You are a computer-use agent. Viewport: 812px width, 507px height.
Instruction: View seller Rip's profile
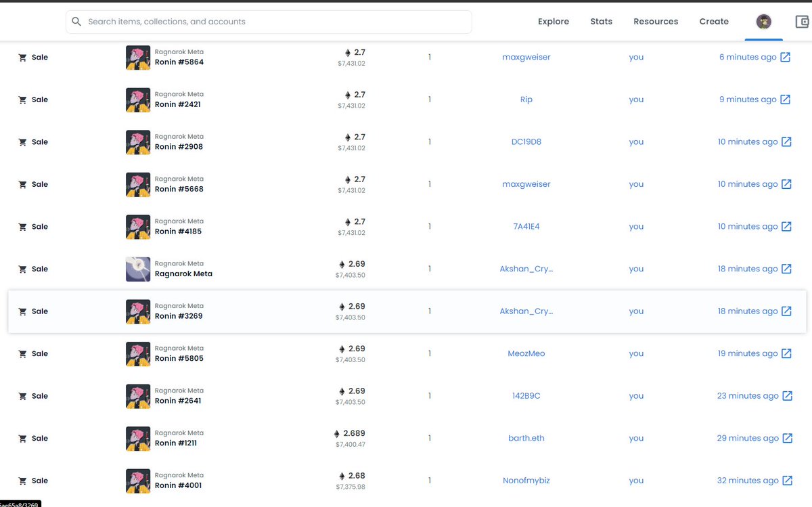[x=526, y=100]
